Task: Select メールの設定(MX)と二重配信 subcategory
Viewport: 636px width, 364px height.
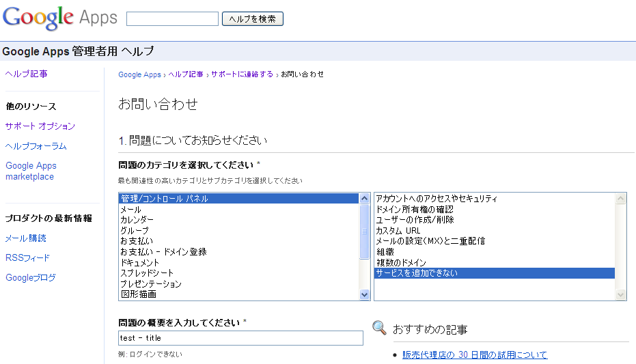Action: pos(495,241)
